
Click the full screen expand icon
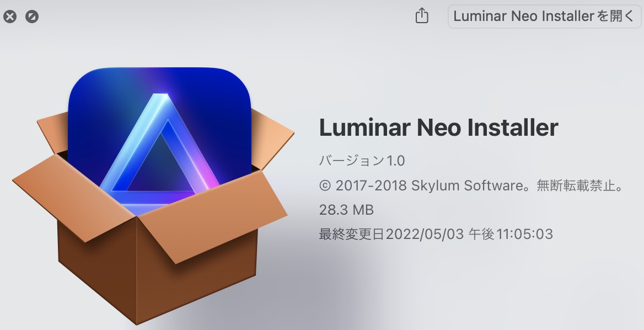coord(31,17)
